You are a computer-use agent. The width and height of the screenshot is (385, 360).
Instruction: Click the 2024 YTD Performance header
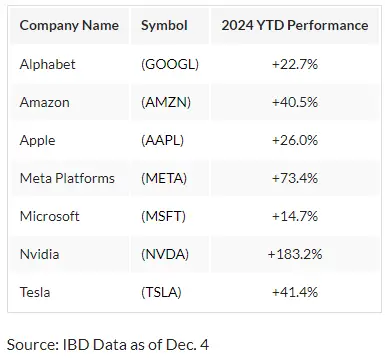295,26
